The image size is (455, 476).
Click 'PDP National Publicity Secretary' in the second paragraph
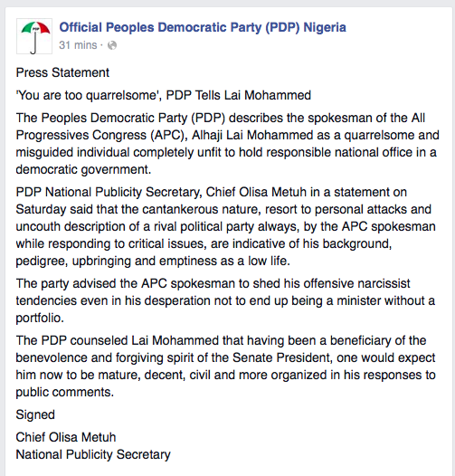109,192
